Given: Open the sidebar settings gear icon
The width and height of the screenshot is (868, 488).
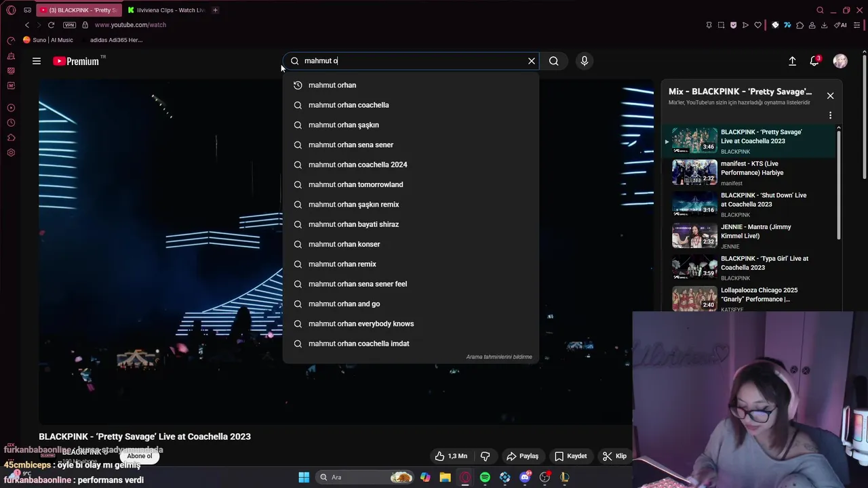Looking at the screenshot, I should 11,152.
